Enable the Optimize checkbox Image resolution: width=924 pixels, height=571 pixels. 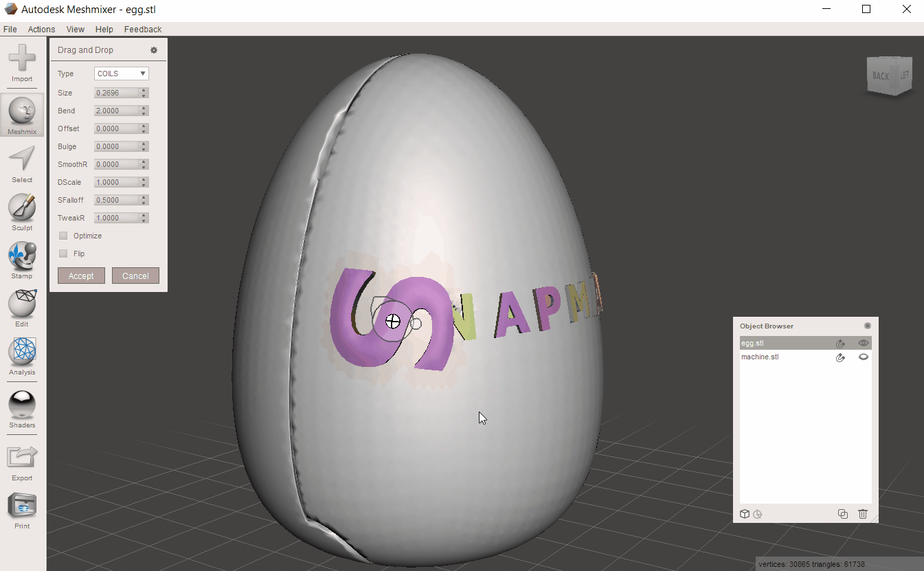[63, 236]
